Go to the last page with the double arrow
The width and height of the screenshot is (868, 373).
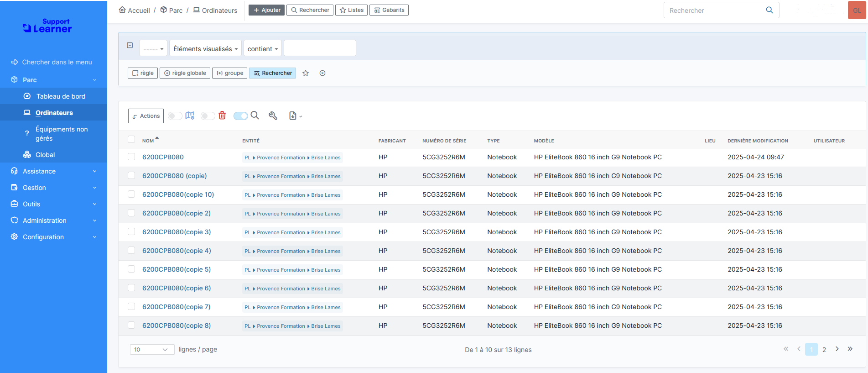(x=850, y=349)
